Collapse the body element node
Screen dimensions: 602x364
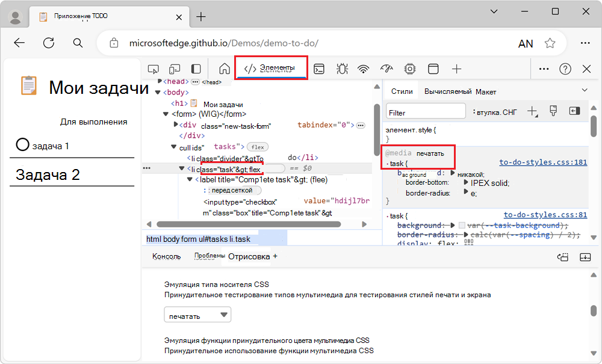point(157,93)
